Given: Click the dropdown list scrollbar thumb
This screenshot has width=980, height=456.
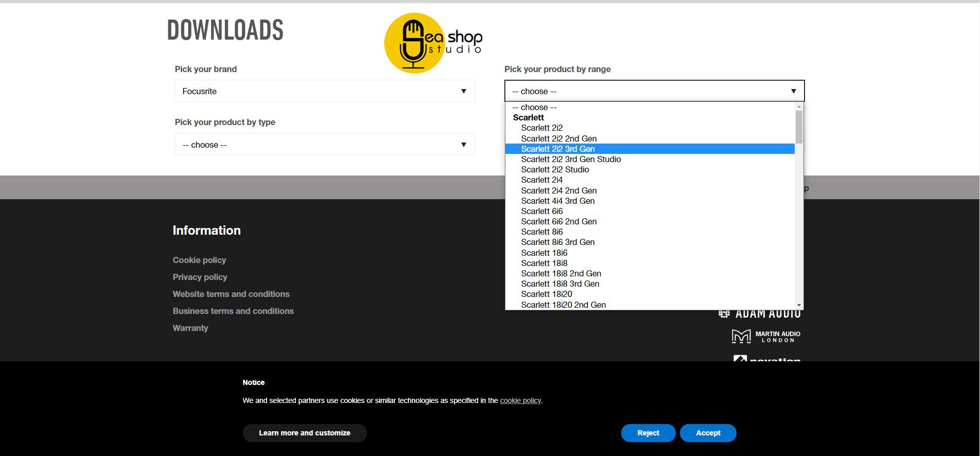Looking at the screenshot, I should pos(799,127).
